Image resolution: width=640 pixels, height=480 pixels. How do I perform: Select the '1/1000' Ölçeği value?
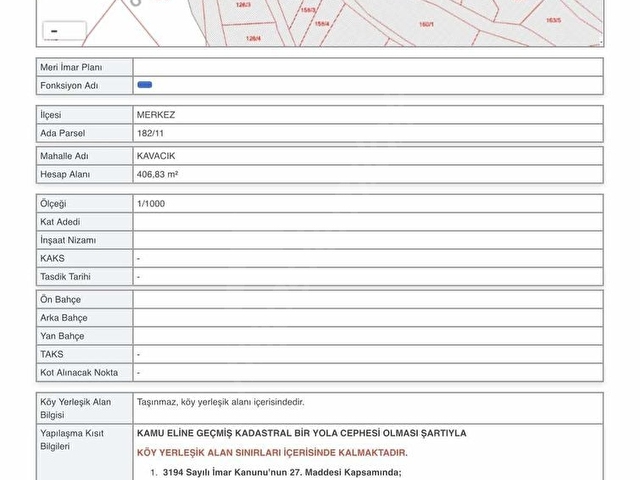pos(151,204)
